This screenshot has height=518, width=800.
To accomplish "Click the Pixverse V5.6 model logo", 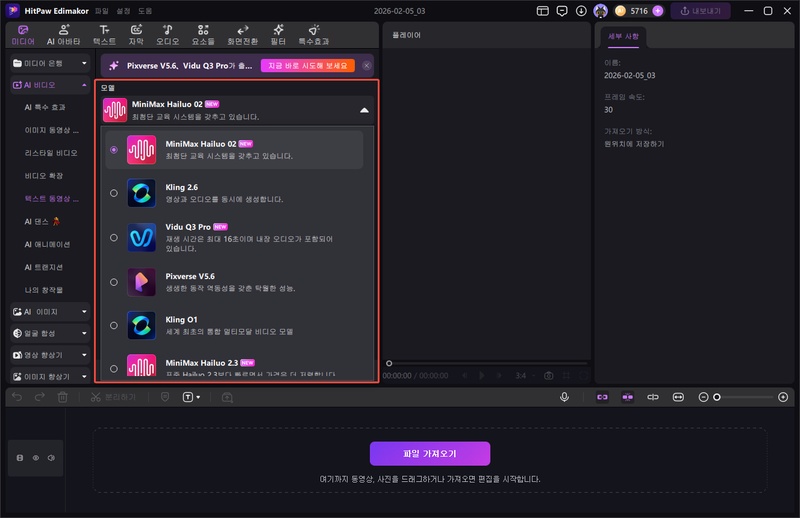I will (141, 282).
